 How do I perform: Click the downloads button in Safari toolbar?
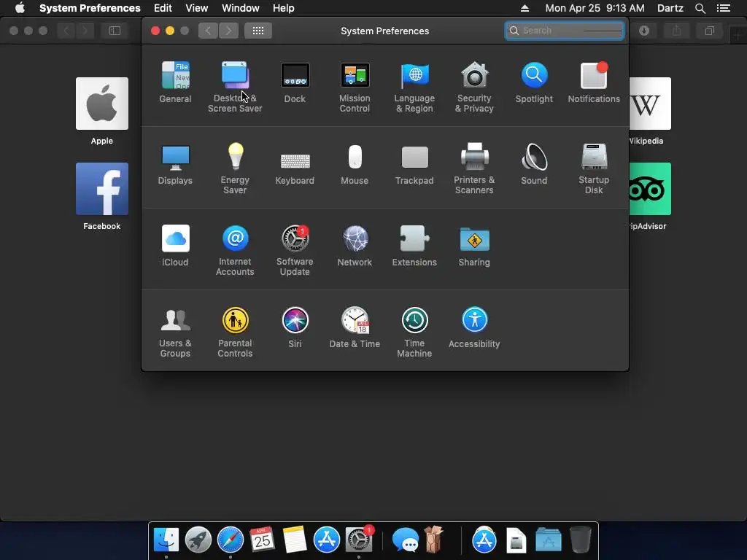644,31
